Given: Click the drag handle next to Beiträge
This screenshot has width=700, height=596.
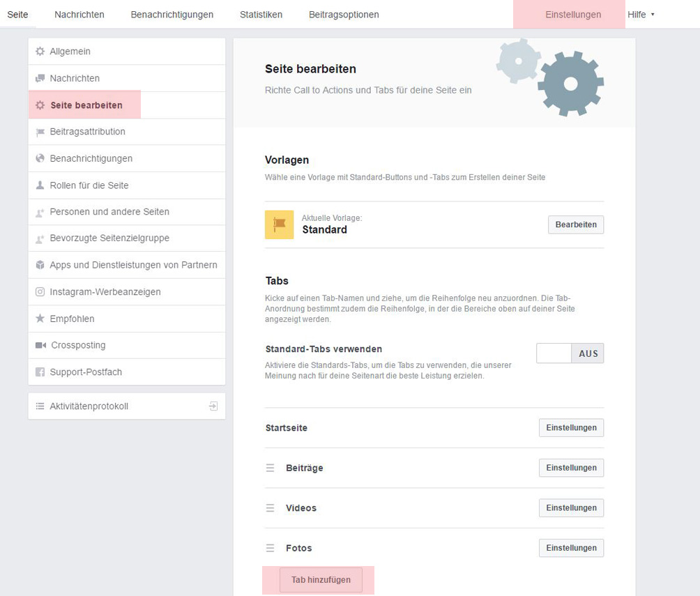Looking at the screenshot, I should pos(270,468).
